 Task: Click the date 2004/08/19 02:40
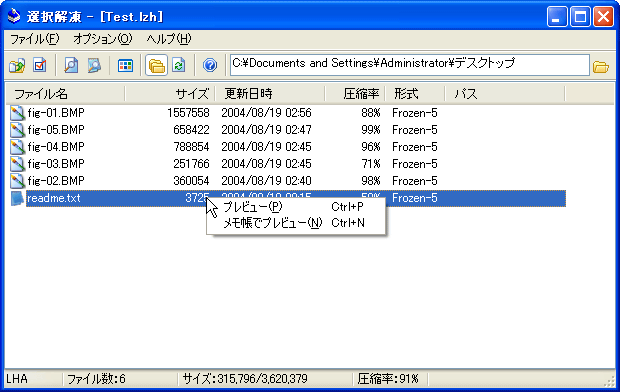point(266,181)
